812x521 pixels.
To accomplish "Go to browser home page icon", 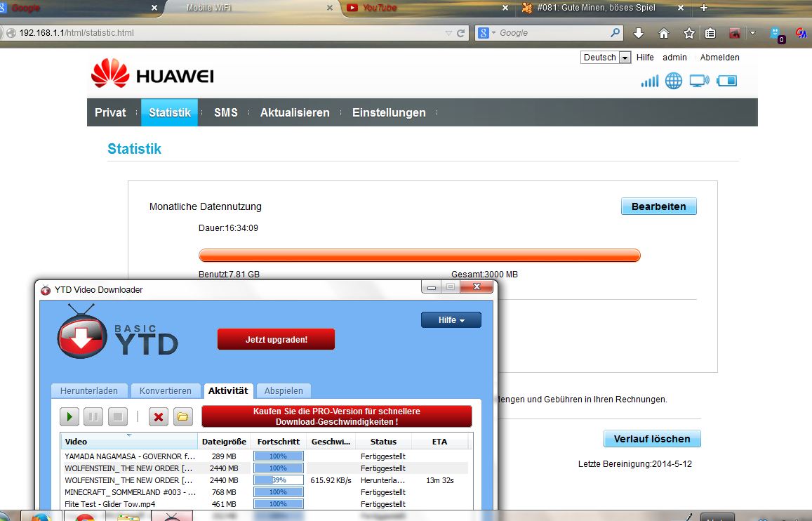I will tap(663, 33).
